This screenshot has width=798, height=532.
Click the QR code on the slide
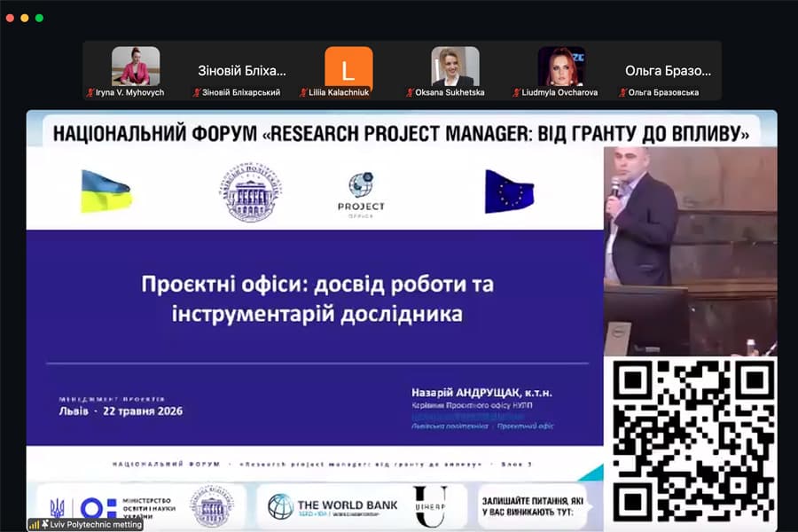point(693,441)
